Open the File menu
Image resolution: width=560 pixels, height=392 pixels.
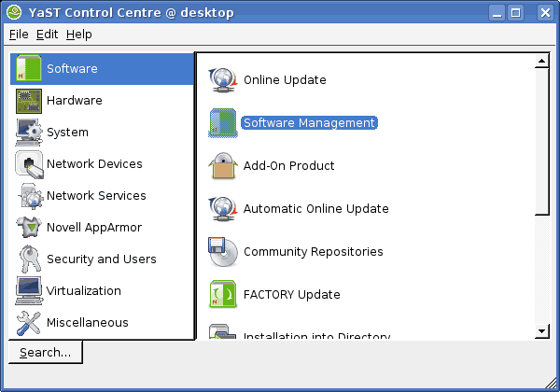19,35
